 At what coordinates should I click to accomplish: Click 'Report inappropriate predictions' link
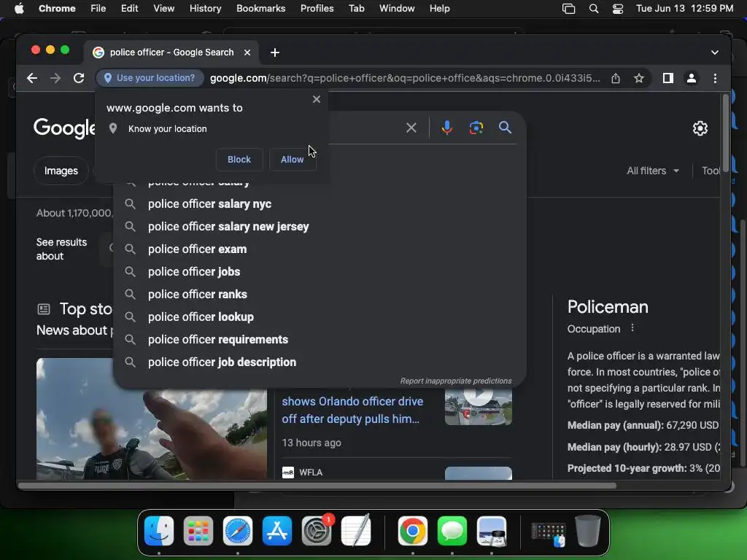455,381
